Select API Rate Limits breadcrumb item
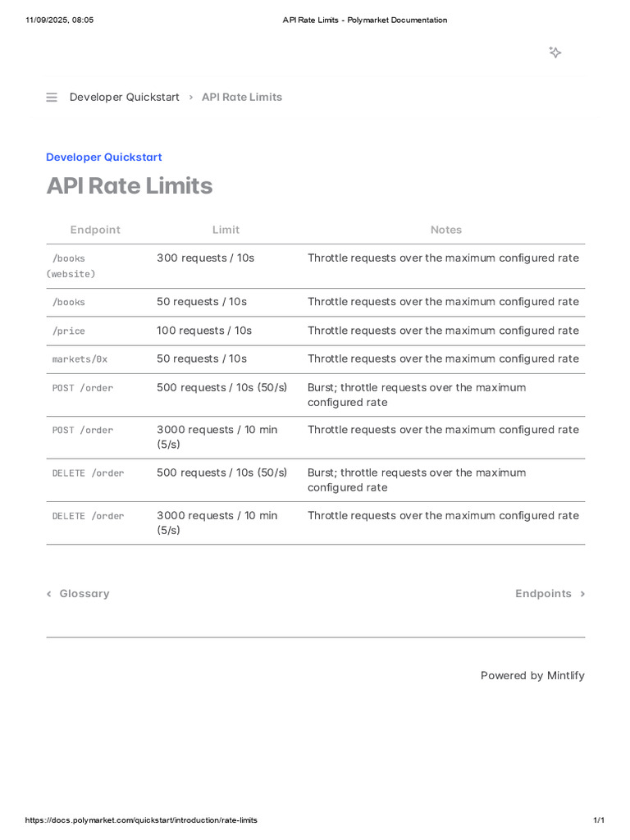630x840 pixels. click(x=242, y=97)
